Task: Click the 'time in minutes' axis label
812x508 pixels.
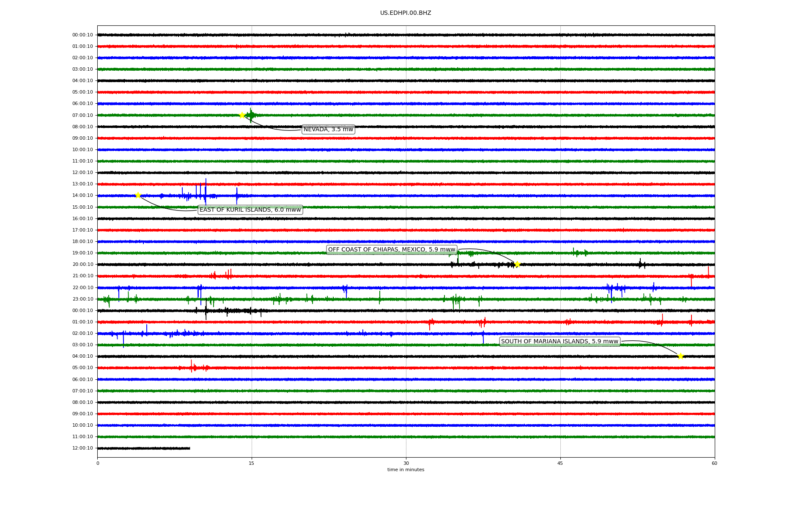Action: [x=406, y=470]
